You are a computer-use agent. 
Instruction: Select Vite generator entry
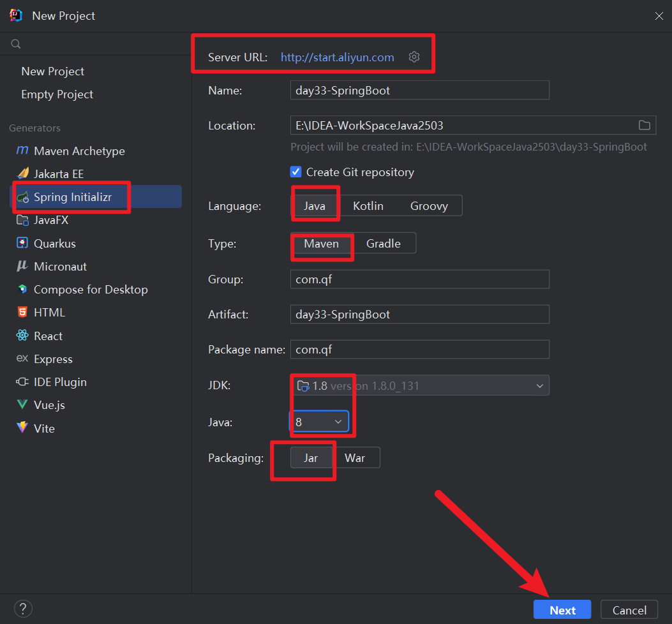(x=44, y=428)
